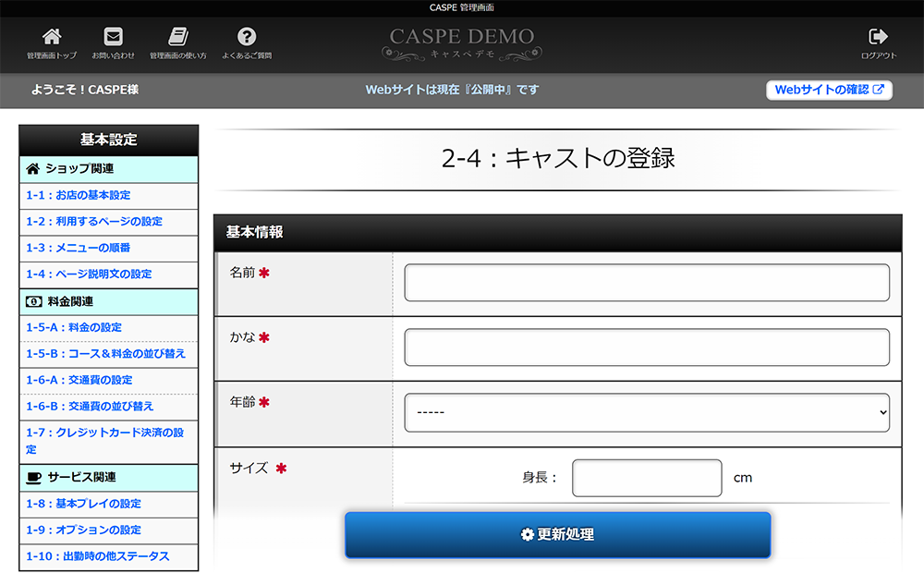Click the house icon beside ショップ関連
The image size is (924, 573).
click(x=33, y=169)
